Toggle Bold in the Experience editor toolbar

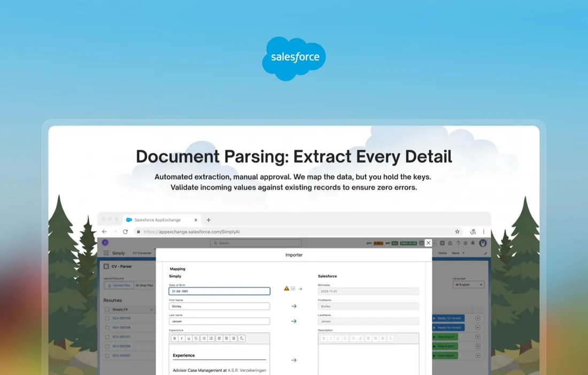174,338
